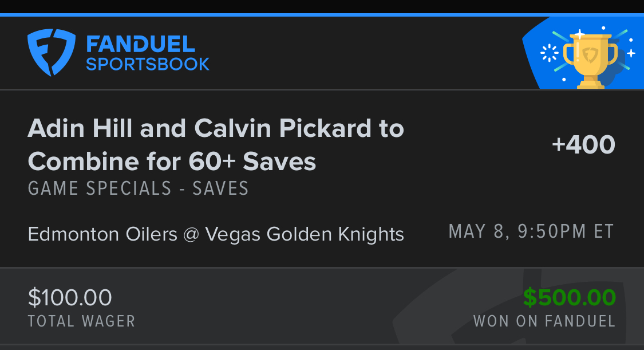Tap the green $500.00 winnings amount

point(569,297)
